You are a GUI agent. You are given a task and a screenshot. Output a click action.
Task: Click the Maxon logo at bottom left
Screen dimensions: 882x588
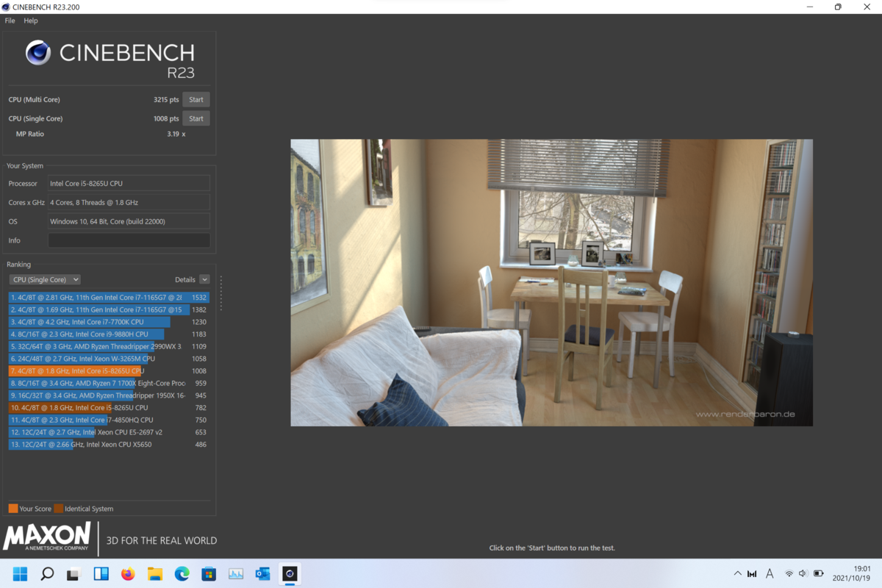click(x=47, y=537)
